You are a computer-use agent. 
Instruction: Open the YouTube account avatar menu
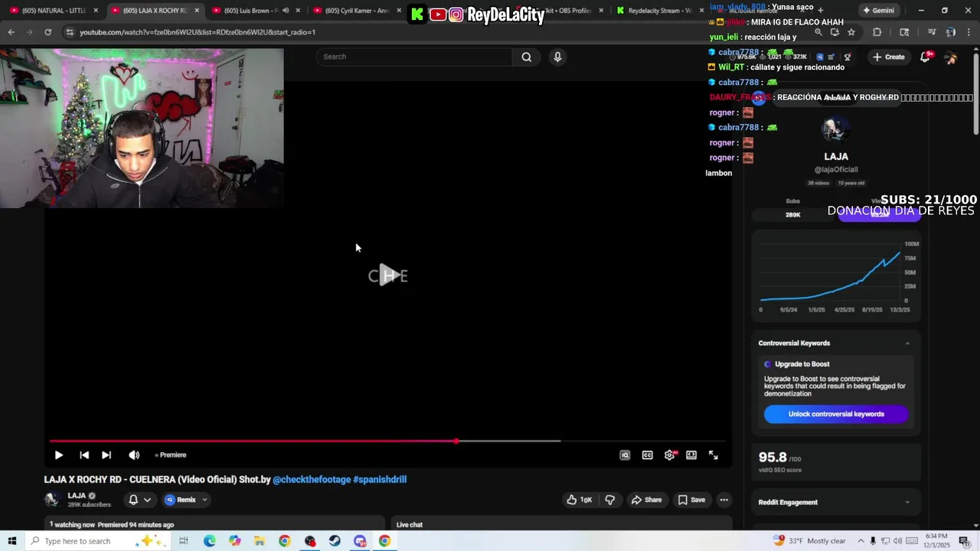point(951,57)
